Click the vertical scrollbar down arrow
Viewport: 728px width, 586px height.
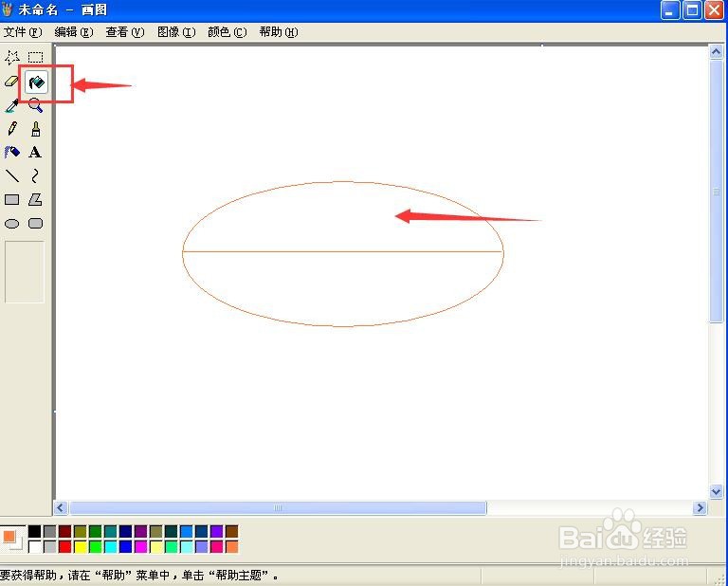(x=716, y=491)
